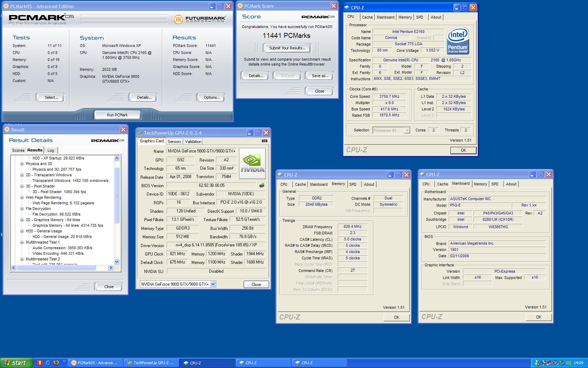588x368 pixels.
Task: Collapse the Physics and 3D node
Action: (22, 164)
